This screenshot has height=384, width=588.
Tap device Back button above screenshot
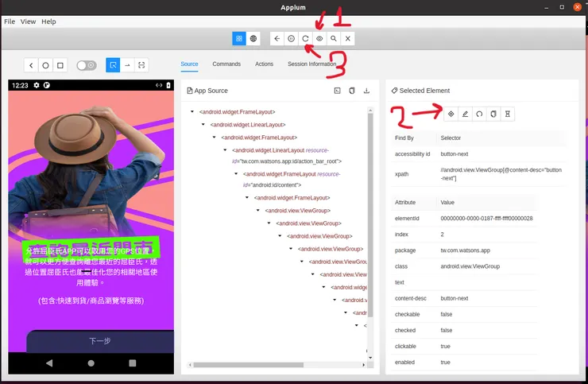point(31,65)
